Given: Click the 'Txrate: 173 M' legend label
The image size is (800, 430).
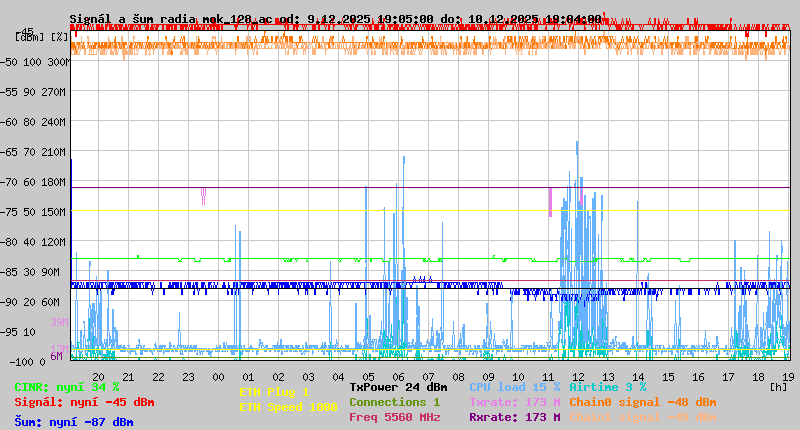Looking at the screenshot, I should 515,402.
